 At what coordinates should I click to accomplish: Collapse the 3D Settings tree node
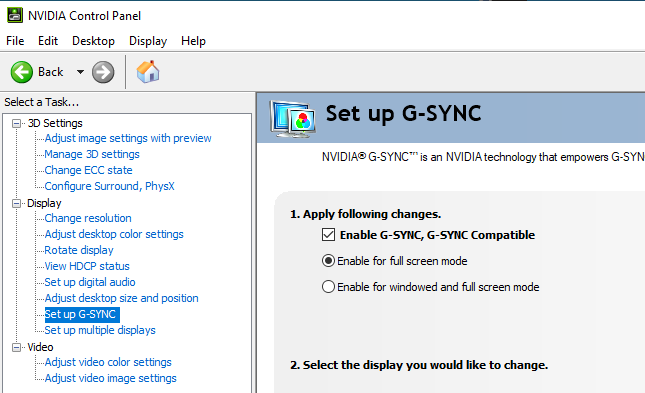point(16,123)
